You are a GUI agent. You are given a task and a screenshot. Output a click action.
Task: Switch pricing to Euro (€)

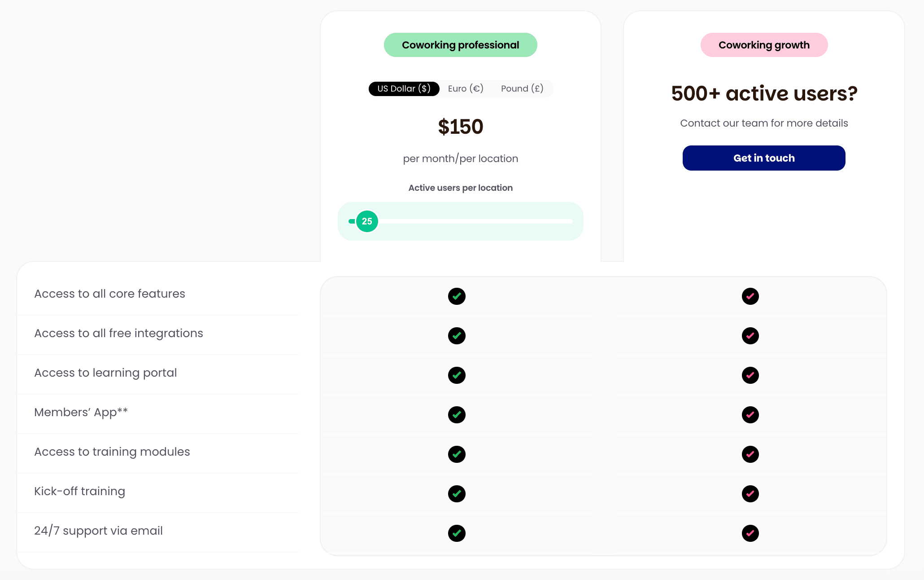coord(466,89)
